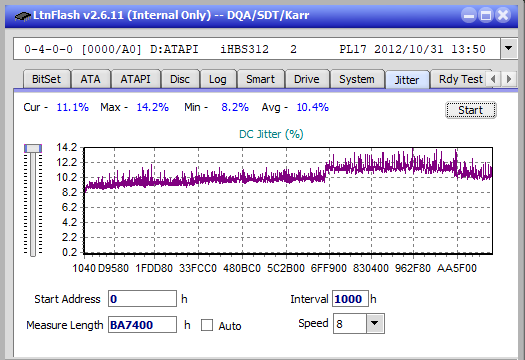Click in the Measure Length field
This screenshot has width=525, height=360.
[x=142, y=325]
